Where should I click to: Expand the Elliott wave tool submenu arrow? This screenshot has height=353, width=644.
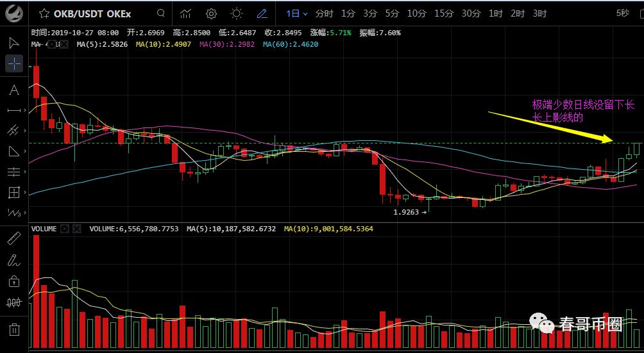25,212
